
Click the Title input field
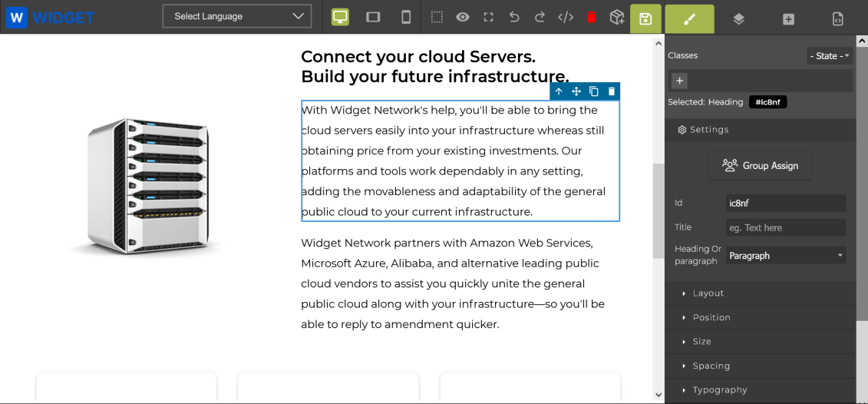coord(786,227)
